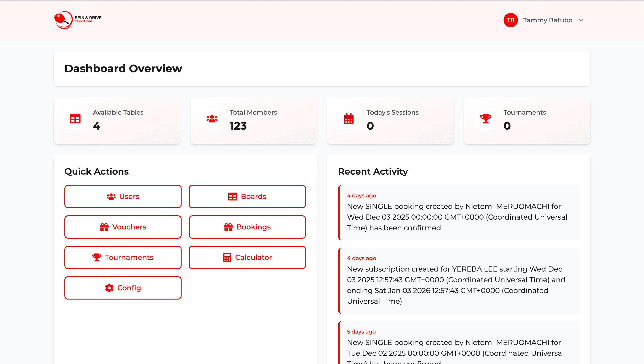Click the Tammy Batubo username

click(x=547, y=20)
